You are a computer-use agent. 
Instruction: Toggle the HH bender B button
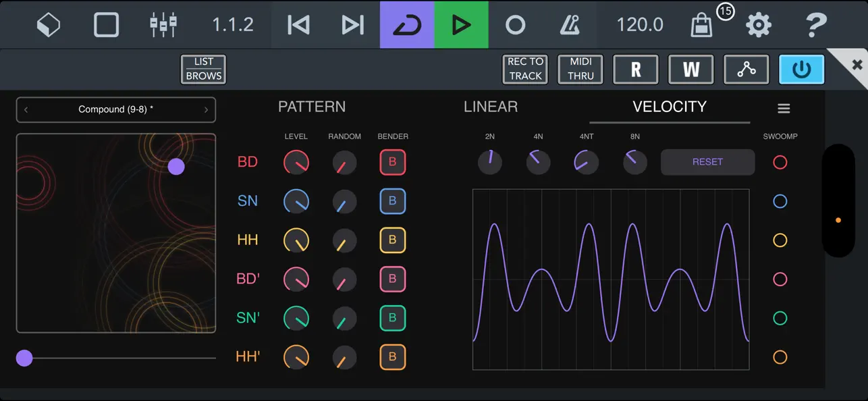click(393, 240)
